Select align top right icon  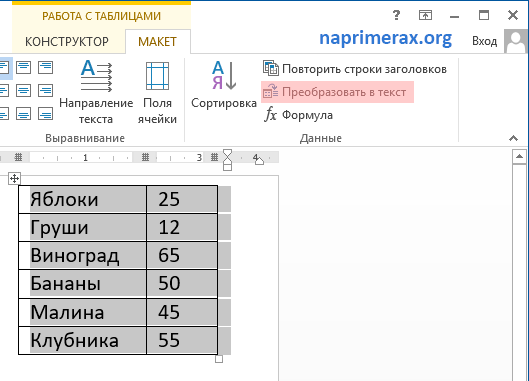coord(46,67)
